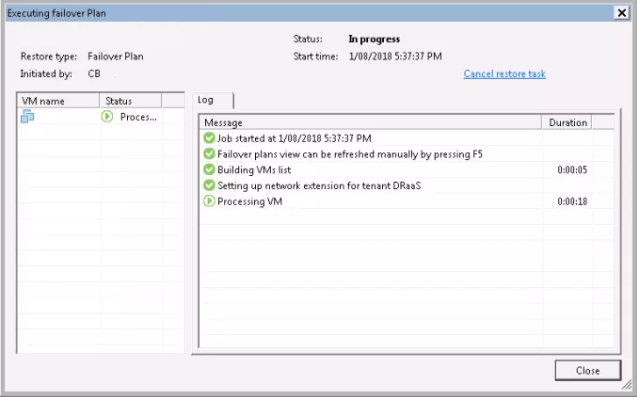The width and height of the screenshot is (637, 397).
Task: Click the Status column header
Action: point(130,101)
